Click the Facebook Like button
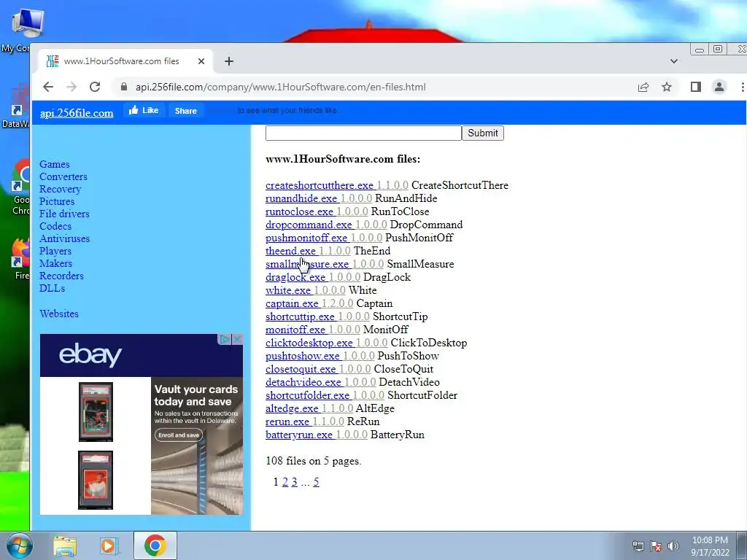The image size is (747, 560). click(x=144, y=111)
